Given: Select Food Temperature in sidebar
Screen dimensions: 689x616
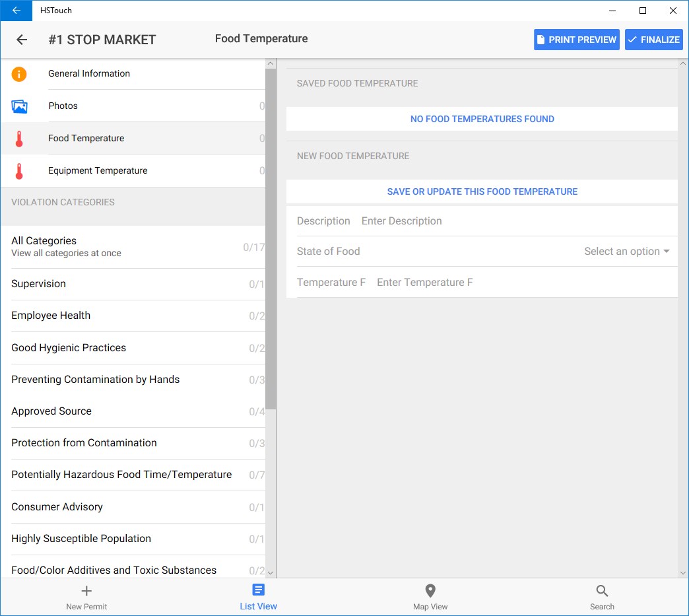Looking at the screenshot, I should click(x=133, y=139).
